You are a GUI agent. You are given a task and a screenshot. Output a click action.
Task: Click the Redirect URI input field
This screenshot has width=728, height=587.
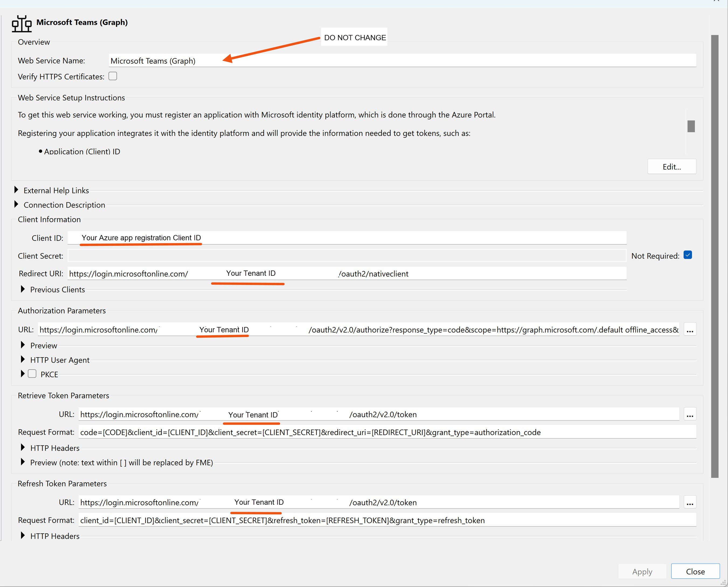click(347, 273)
